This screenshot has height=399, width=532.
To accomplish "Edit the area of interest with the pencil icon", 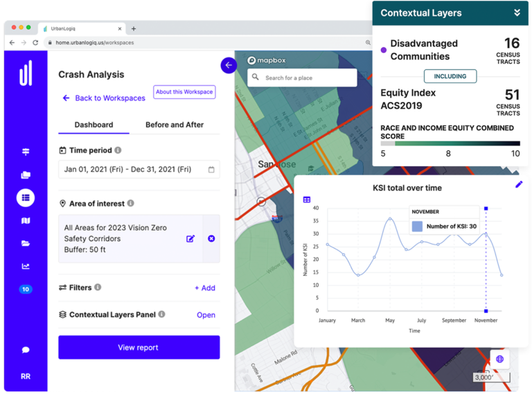I will pyautogui.click(x=190, y=238).
